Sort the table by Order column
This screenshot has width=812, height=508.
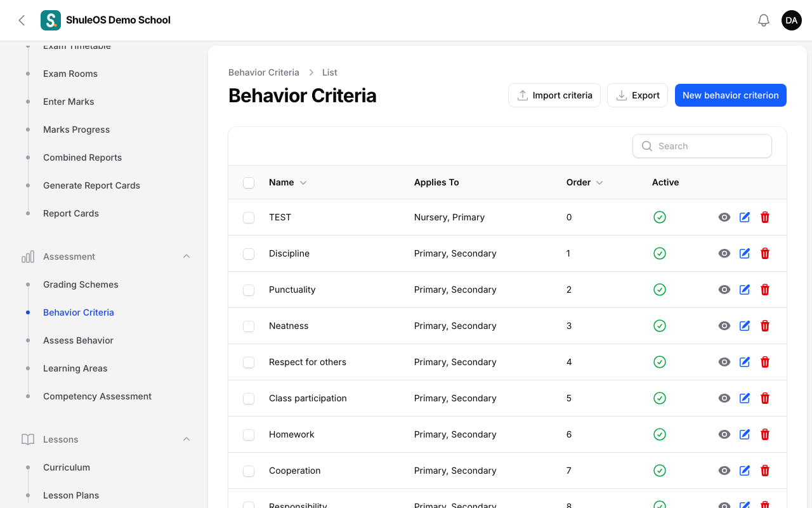click(x=584, y=182)
